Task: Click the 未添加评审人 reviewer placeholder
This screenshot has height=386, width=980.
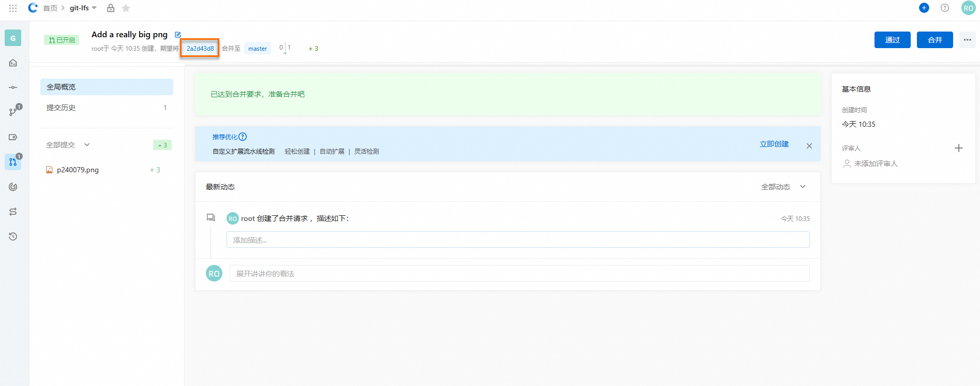Action: (x=876, y=164)
